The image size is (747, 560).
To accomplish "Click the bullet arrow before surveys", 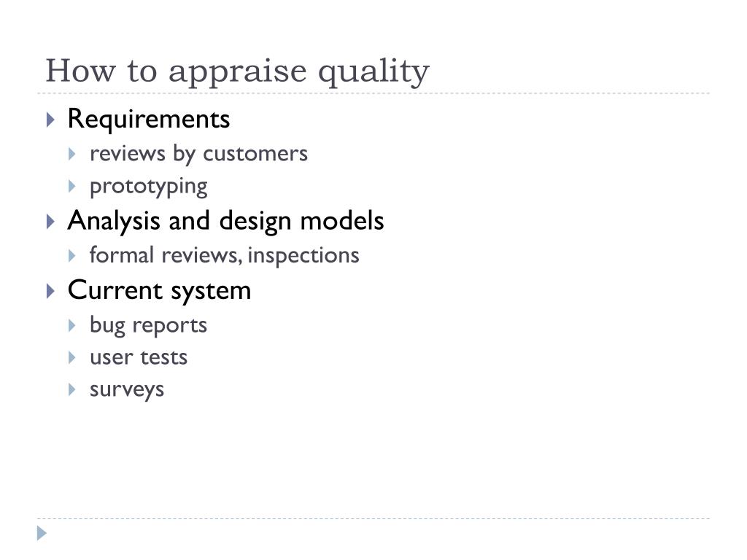I will [x=72, y=390].
